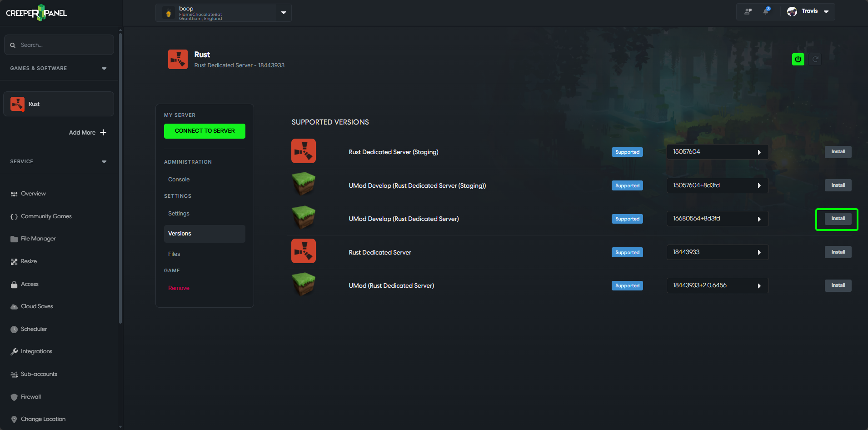
Task: Open version dropdown showing 18443933
Action: click(717, 252)
